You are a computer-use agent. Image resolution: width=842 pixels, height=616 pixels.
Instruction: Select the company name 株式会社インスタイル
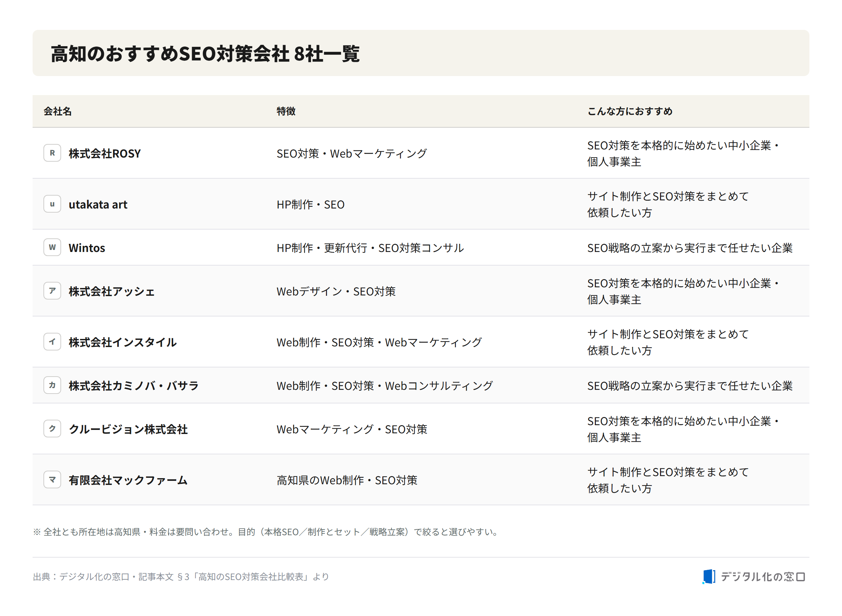coord(123,342)
